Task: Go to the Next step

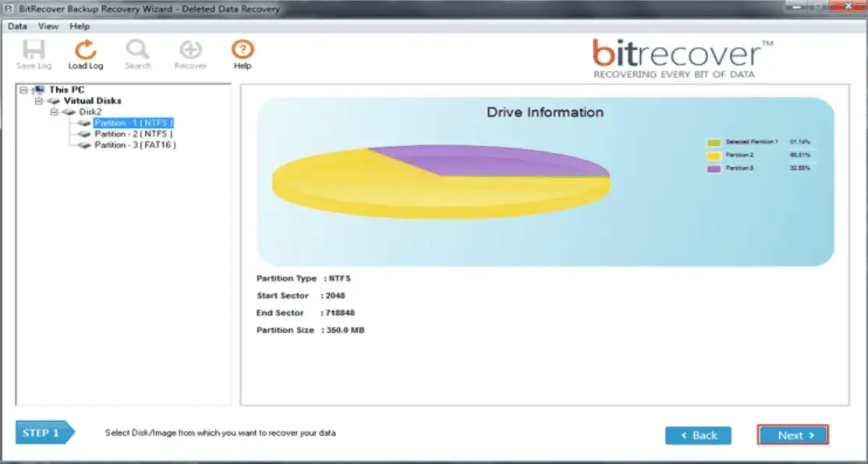Action: [x=793, y=435]
